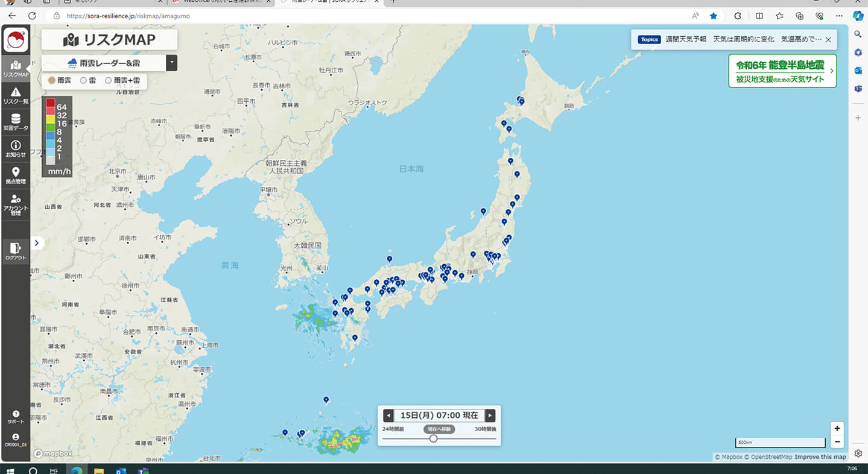Click the time slider handle
868x474 pixels.
(433, 438)
